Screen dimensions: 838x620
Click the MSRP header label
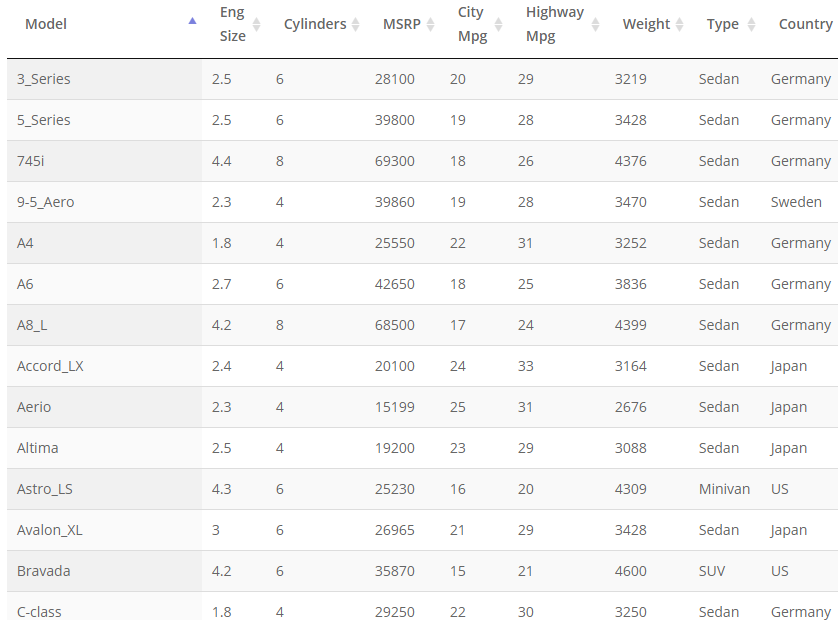401,24
